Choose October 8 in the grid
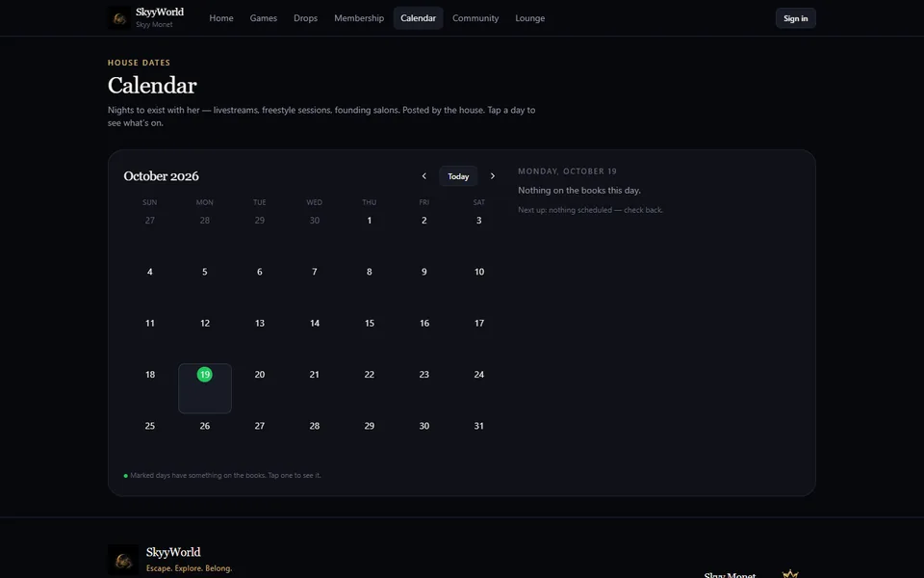Image resolution: width=924 pixels, height=578 pixels. pyautogui.click(x=370, y=285)
